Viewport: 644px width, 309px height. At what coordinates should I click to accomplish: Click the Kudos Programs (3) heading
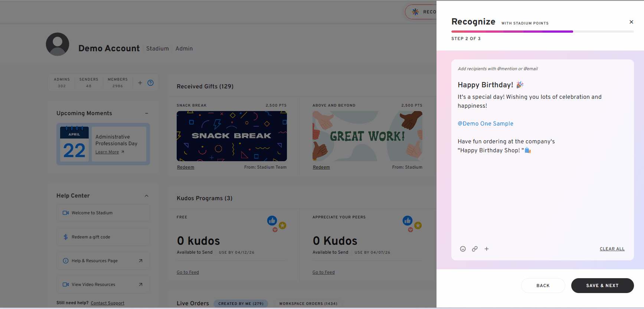click(205, 198)
